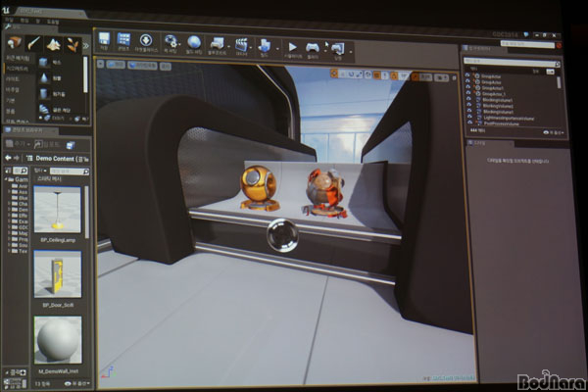Viewport: 588px width, 392px height.
Task: Click the Simulate play arrow button
Action: click(x=292, y=48)
